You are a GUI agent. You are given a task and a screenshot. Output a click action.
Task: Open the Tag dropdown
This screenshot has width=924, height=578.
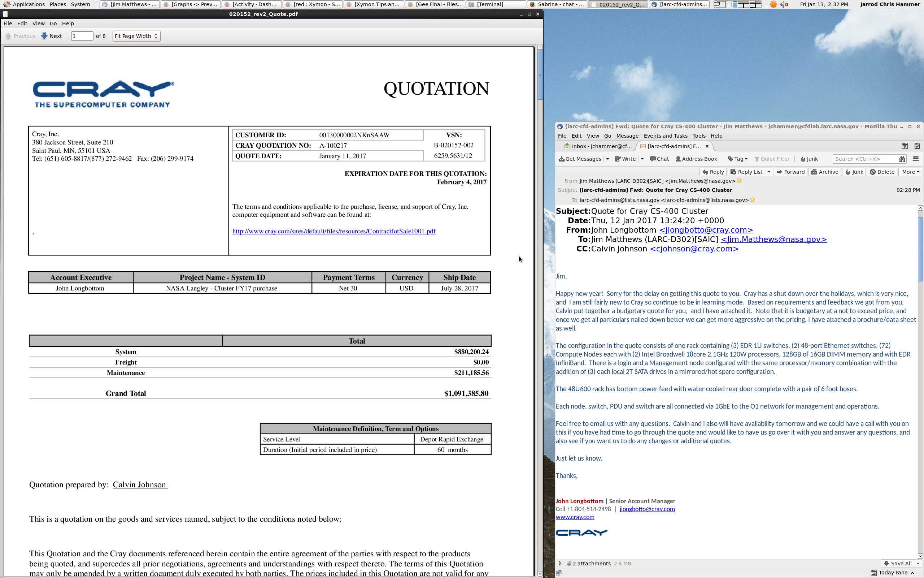tap(737, 159)
